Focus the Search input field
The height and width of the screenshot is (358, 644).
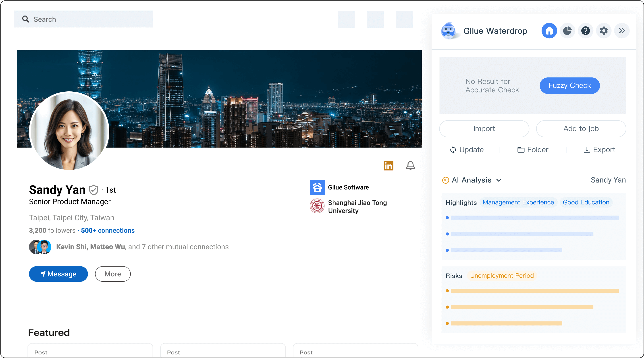click(x=83, y=19)
